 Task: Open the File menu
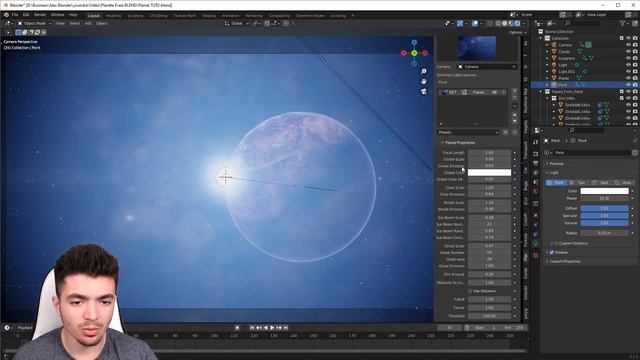pos(15,15)
